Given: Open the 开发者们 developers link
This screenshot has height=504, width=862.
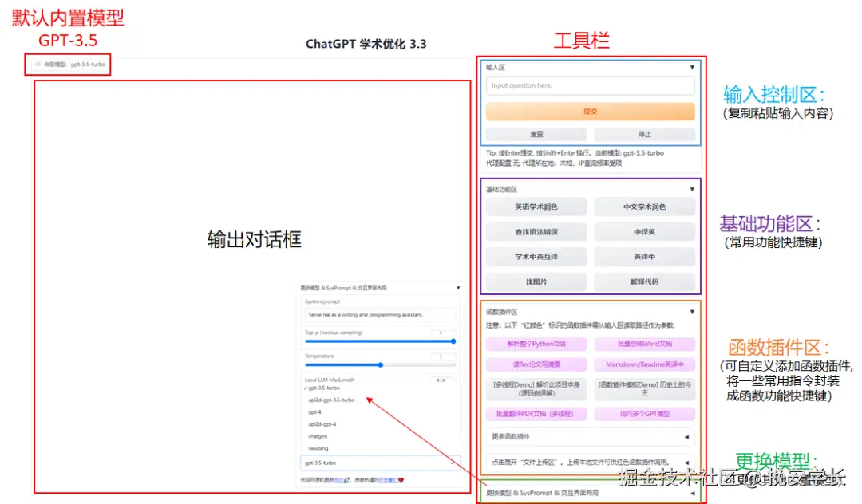Looking at the screenshot, I should click(x=388, y=480).
